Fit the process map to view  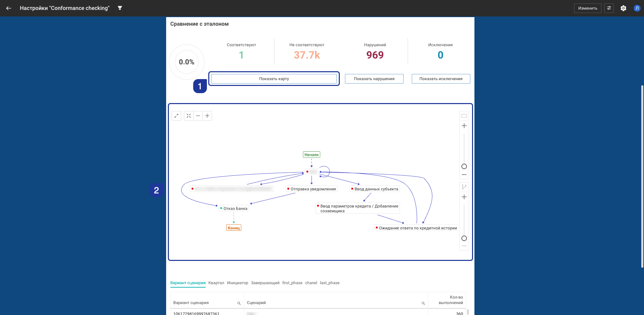pos(189,116)
